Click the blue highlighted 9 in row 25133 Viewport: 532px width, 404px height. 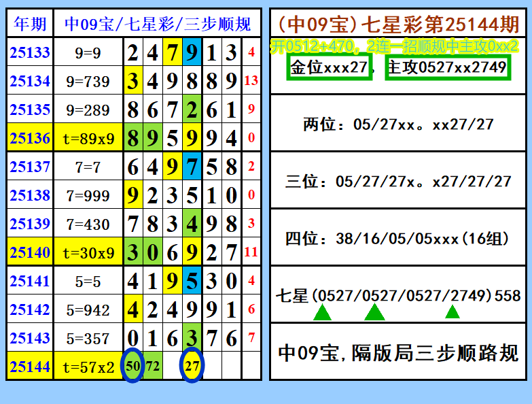tap(192, 52)
